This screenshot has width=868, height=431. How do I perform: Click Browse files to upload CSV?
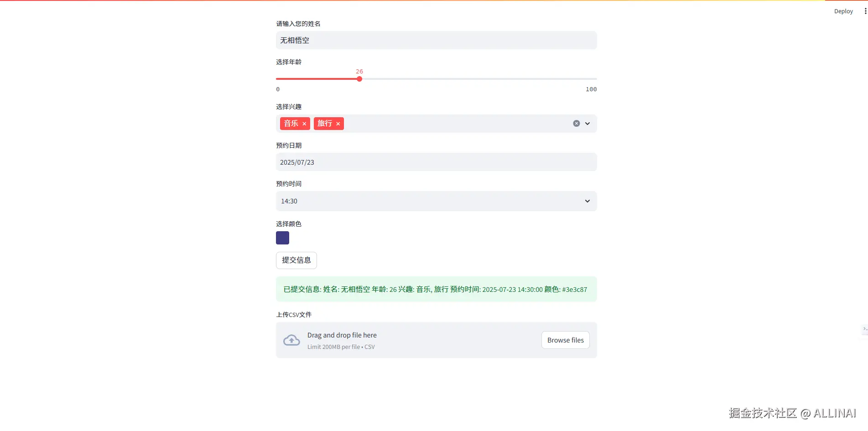point(565,340)
